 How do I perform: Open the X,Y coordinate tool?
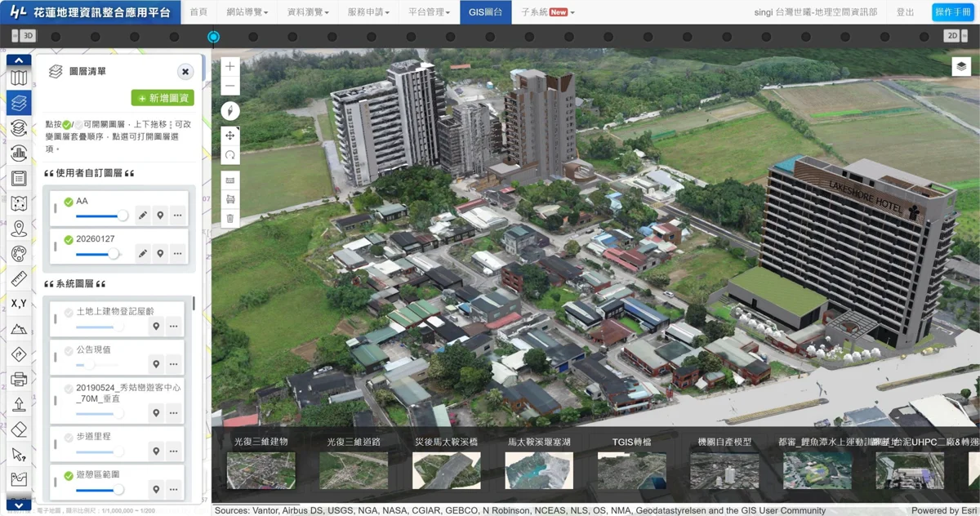point(19,304)
